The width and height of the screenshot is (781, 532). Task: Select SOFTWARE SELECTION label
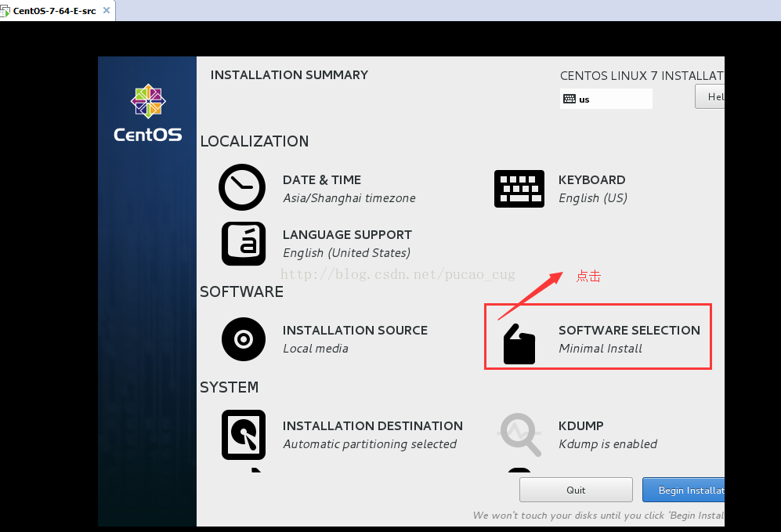click(629, 331)
